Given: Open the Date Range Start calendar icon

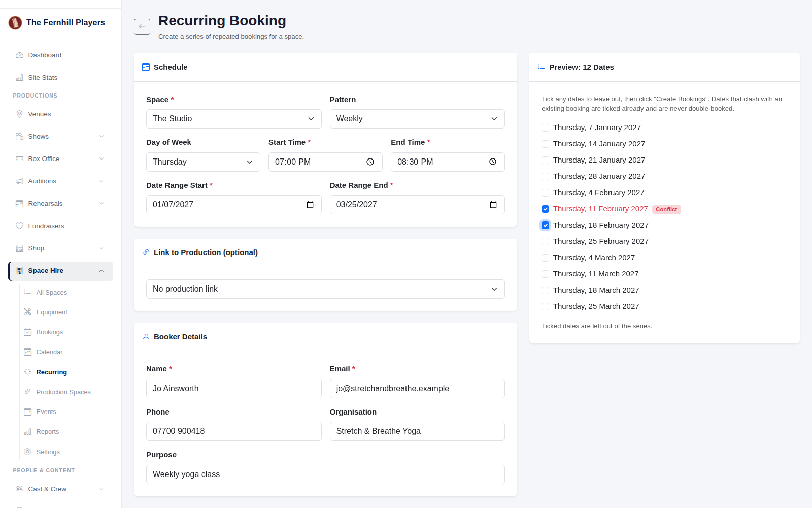Looking at the screenshot, I should coord(310,205).
